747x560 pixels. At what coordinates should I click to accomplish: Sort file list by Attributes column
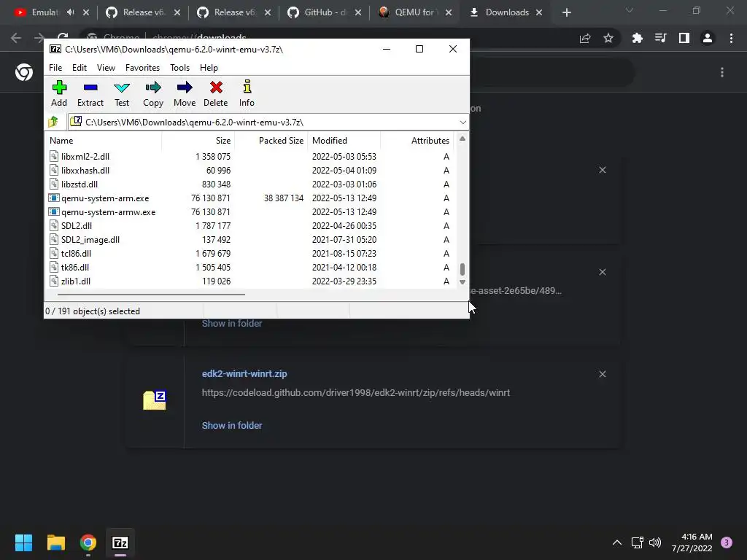pyautogui.click(x=417, y=141)
